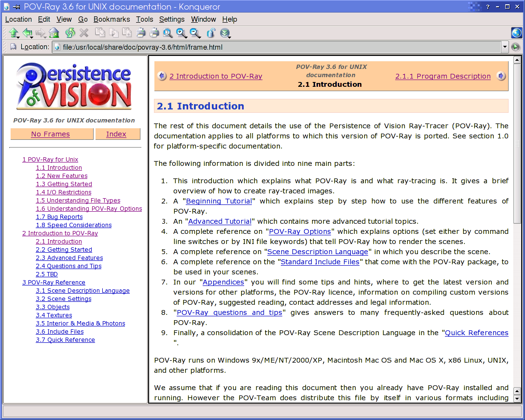Click the Up navigation arrow icon
525x420 pixels.
pyautogui.click(x=14, y=33)
